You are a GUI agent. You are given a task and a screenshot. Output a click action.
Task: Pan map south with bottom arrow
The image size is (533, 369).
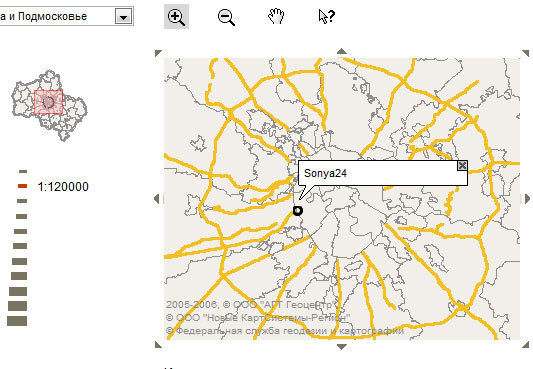[x=342, y=347]
